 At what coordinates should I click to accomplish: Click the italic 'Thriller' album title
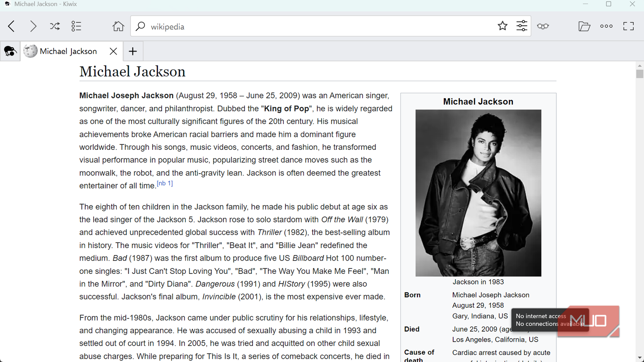point(270,232)
